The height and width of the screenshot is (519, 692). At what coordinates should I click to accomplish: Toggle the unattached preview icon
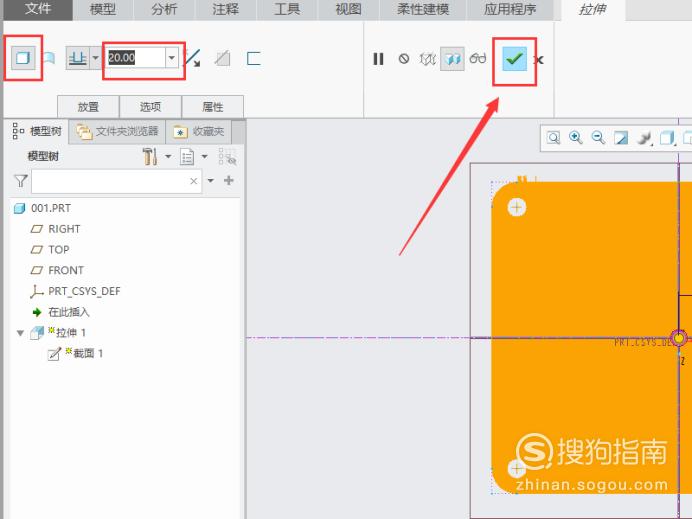(428, 59)
